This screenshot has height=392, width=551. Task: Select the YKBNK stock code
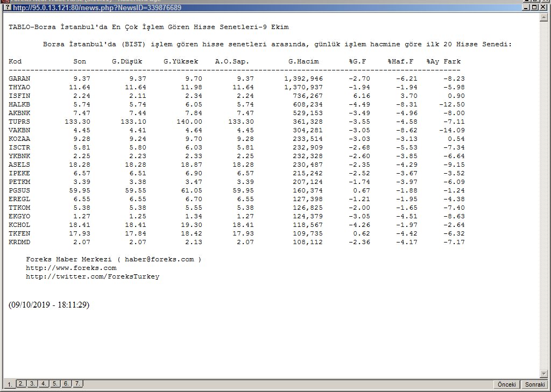tap(19, 156)
